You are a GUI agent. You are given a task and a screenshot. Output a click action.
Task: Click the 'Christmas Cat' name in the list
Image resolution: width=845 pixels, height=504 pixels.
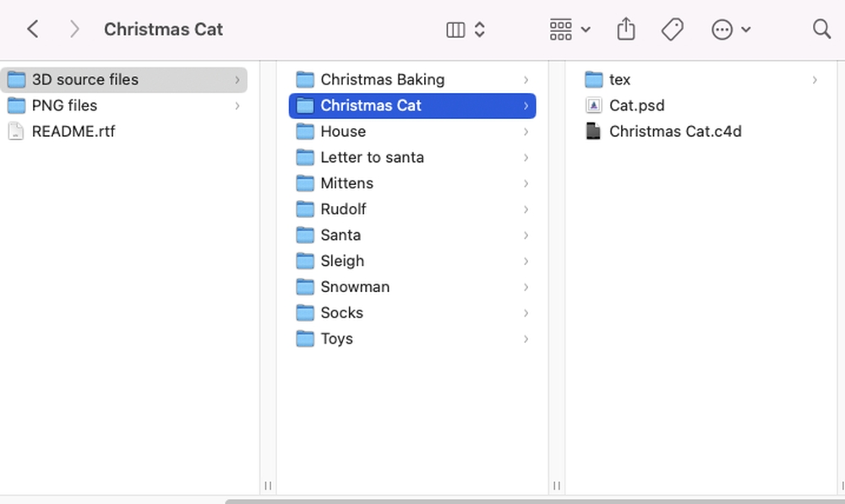[371, 106]
